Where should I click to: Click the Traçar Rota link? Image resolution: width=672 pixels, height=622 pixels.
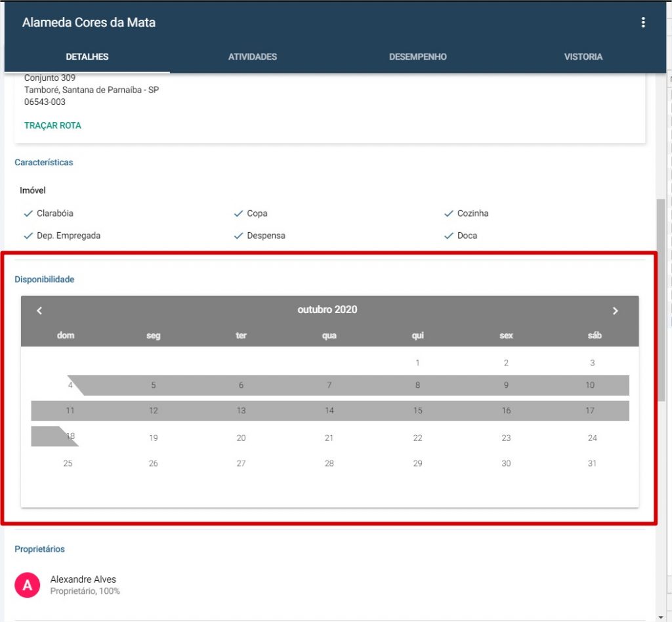(x=52, y=125)
